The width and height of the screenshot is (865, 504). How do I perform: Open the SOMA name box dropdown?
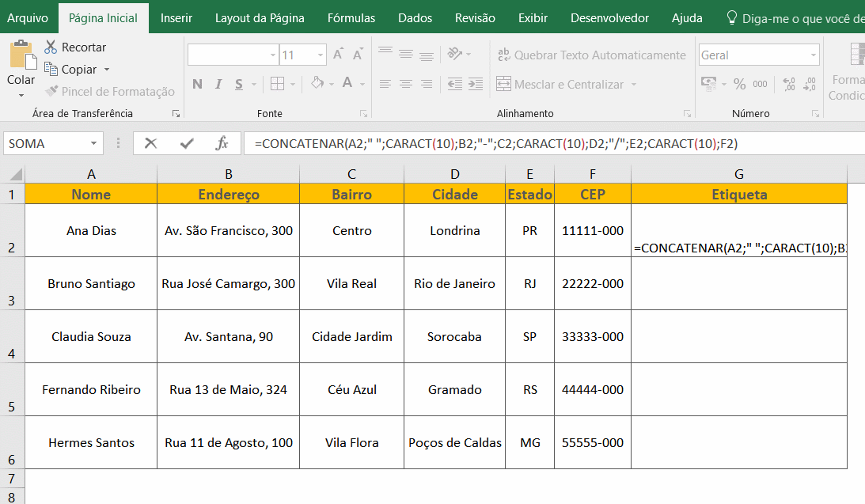[94, 143]
